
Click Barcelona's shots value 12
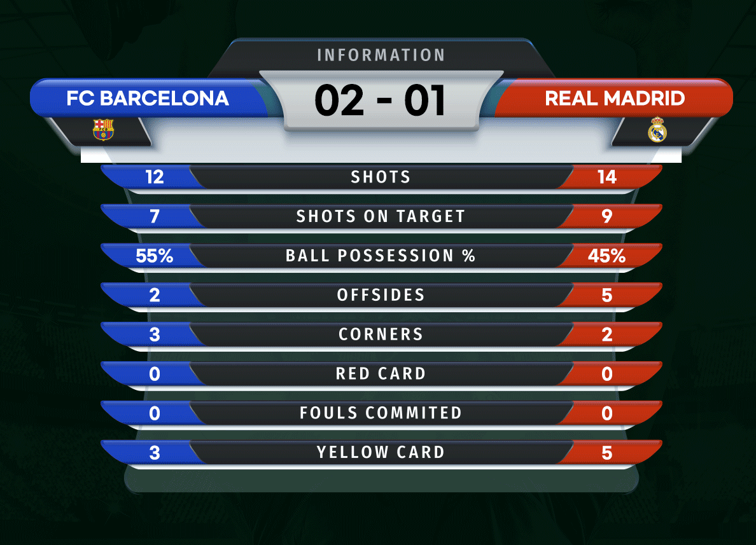(x=155, y=177)
